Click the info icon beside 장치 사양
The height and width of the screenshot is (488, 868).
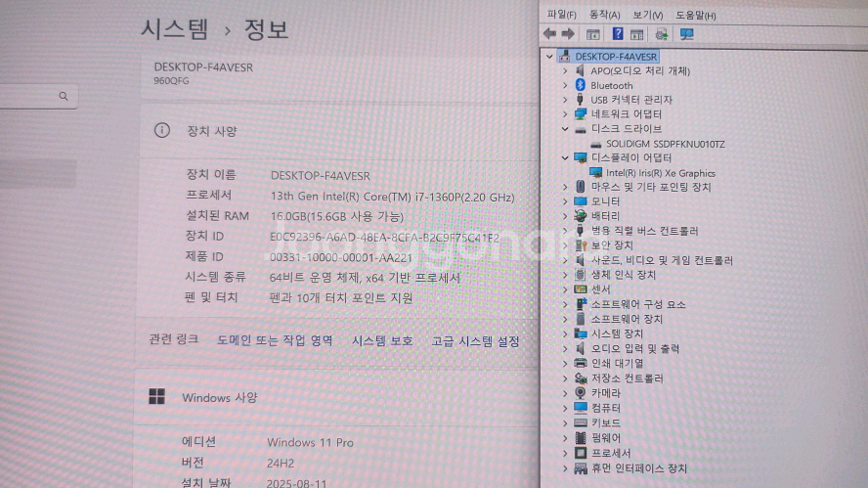162,131
